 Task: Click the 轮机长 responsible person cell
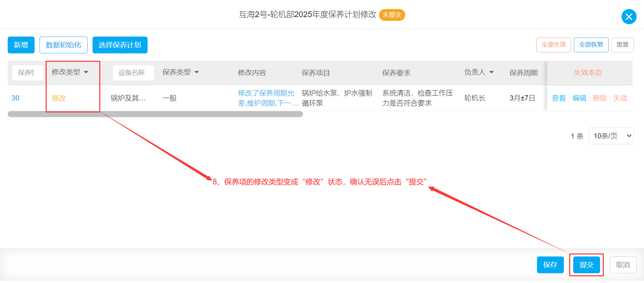(x=475, y=98)
